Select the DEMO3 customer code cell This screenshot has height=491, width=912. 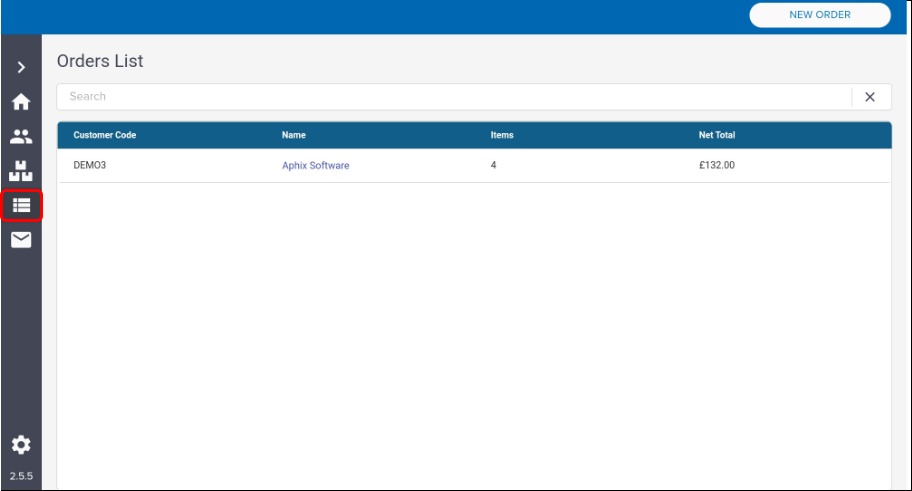click(x=90, y=165)
